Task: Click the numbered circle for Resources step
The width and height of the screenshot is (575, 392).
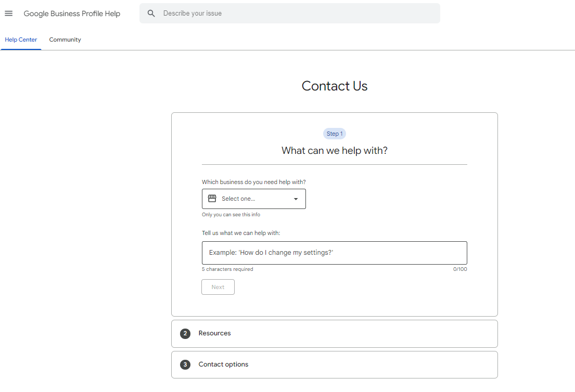Action: point(185,333)
